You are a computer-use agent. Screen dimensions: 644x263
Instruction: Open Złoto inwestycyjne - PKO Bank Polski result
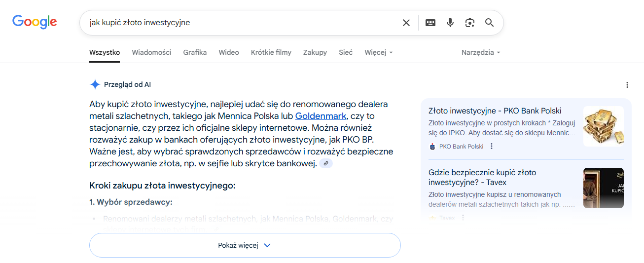pos(495,111)
